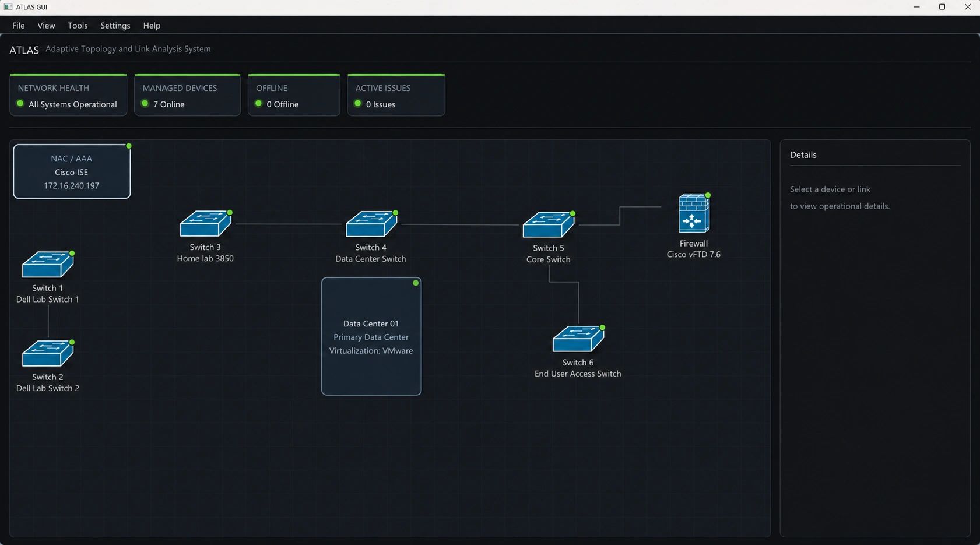Click 'Adaptive Topology and Link Analysis System' subtitle

click(128, 48)
